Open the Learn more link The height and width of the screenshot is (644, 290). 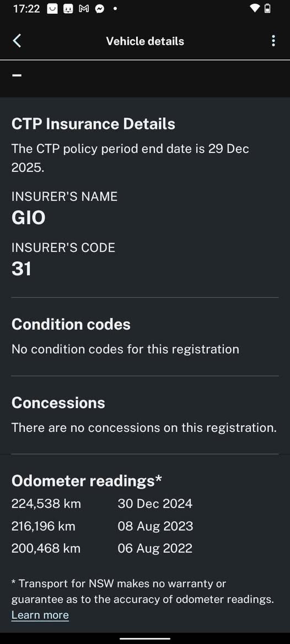point(40,615)
